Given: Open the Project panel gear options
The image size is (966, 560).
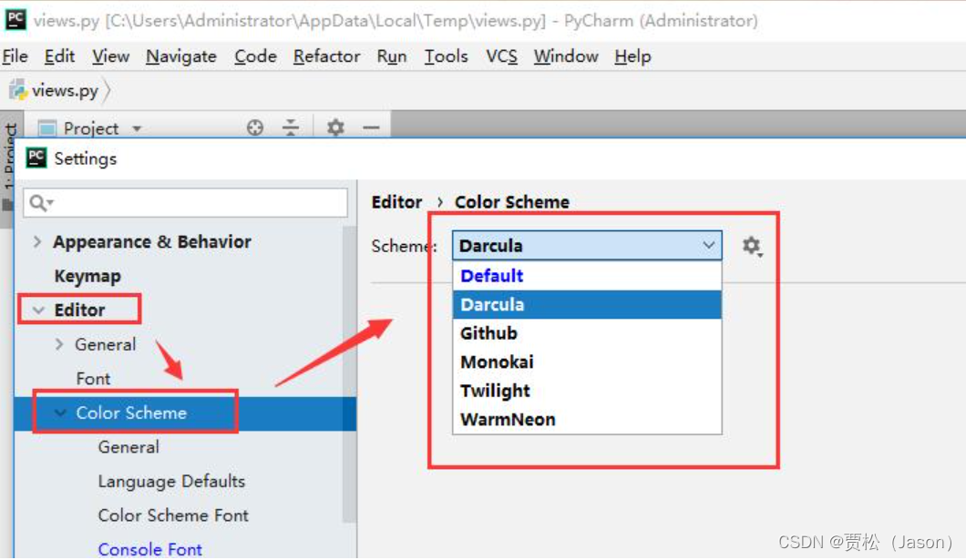Looking at the screenshot, I should click(335, 127).
